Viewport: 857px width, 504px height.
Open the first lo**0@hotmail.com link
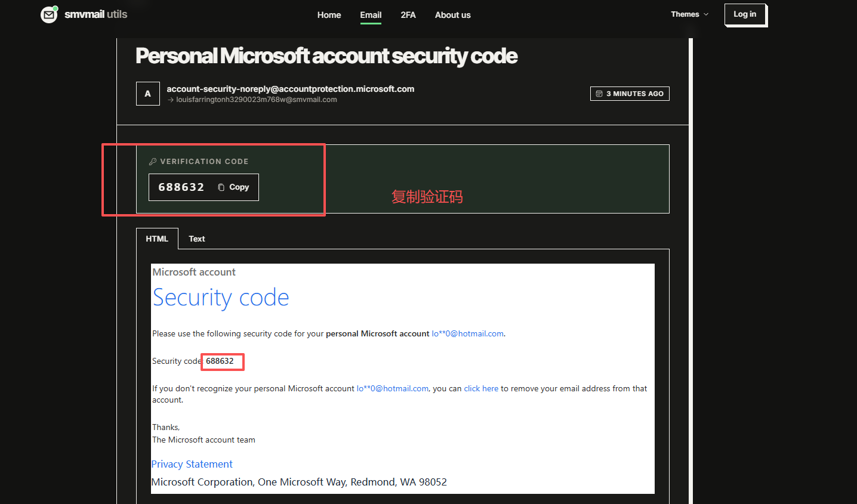[468, 333]
